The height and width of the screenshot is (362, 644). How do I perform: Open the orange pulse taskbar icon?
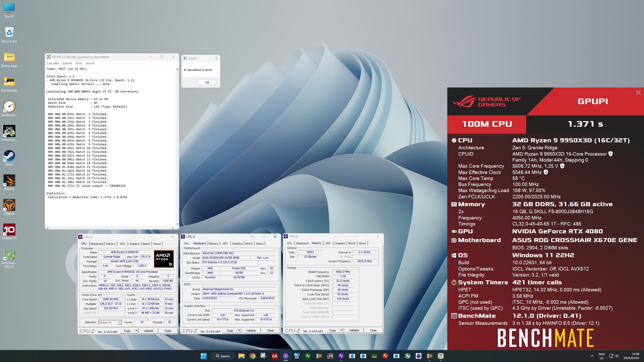click(x=385, y=356)
